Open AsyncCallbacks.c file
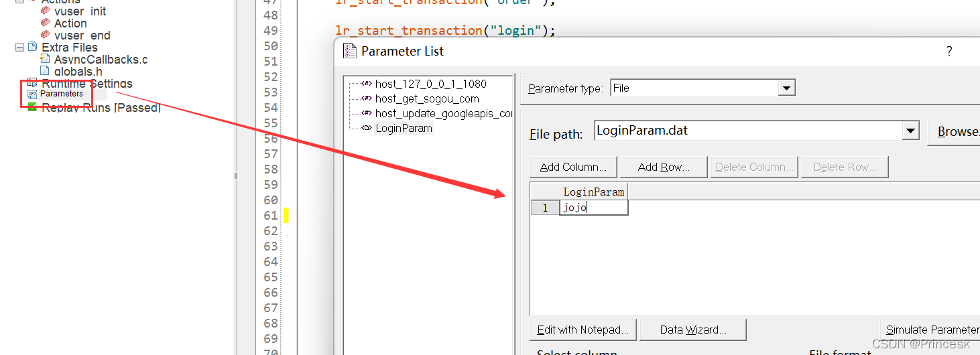This screenshot has width=980, height=355. coord(101,60)
